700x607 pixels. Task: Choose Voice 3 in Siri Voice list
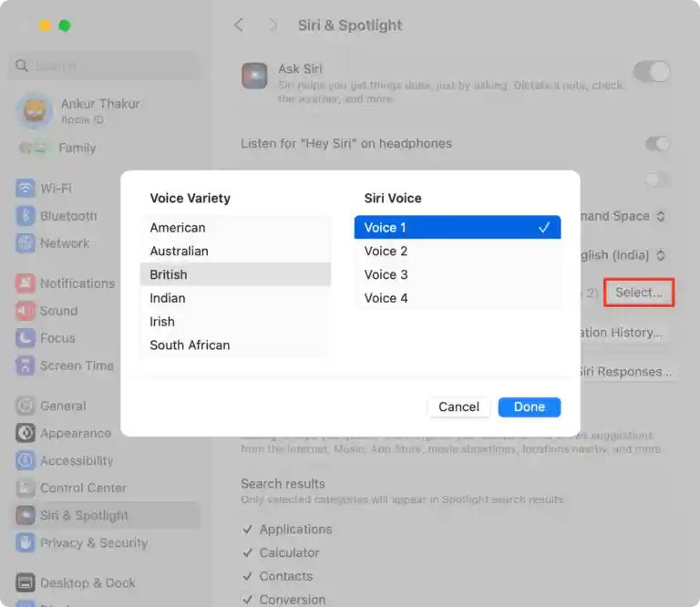457,274
